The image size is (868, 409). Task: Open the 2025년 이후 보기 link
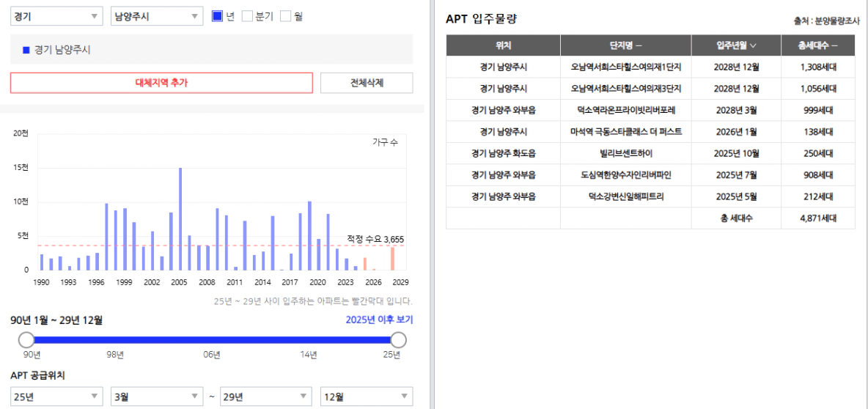(x=379, y=320)
